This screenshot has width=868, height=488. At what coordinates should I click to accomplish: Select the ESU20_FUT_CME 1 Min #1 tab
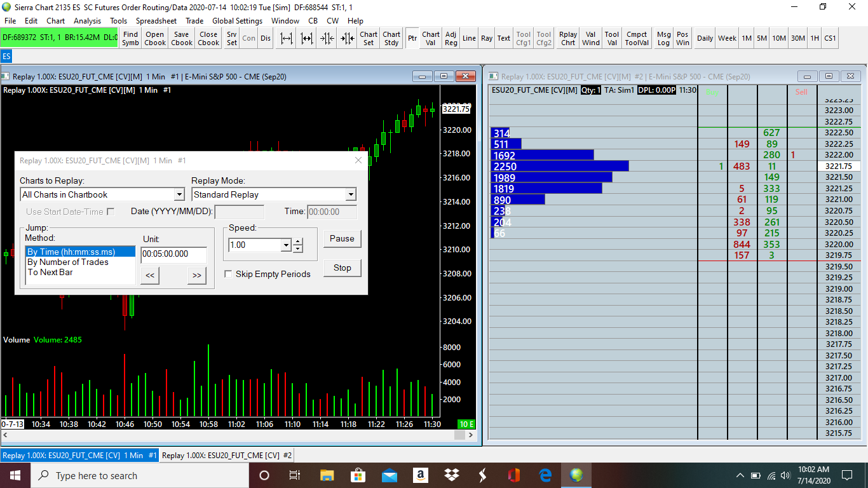click(79, 455)
